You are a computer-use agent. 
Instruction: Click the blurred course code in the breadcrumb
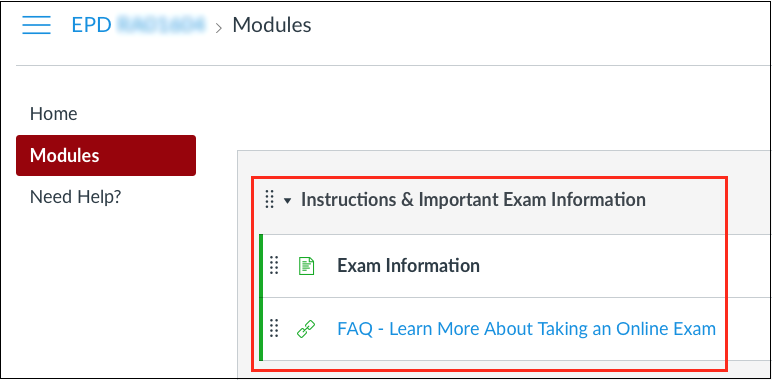click(161, 25)
